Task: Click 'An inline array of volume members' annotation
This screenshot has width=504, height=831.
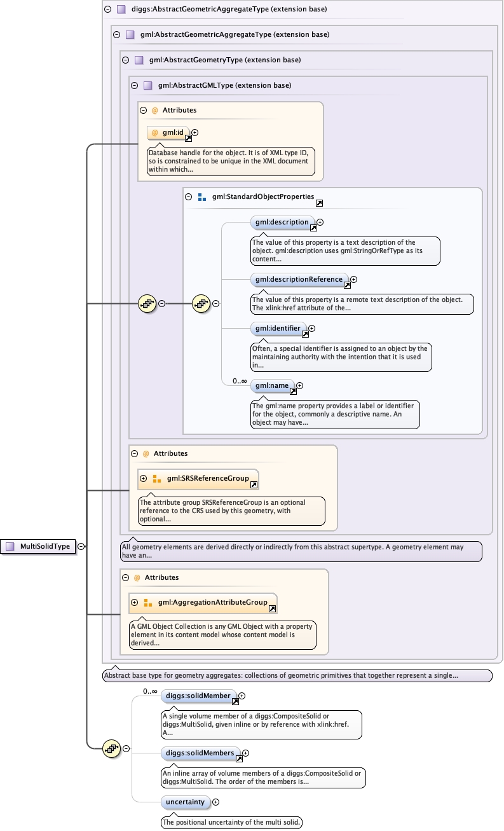Action: [x=263, y=778]
